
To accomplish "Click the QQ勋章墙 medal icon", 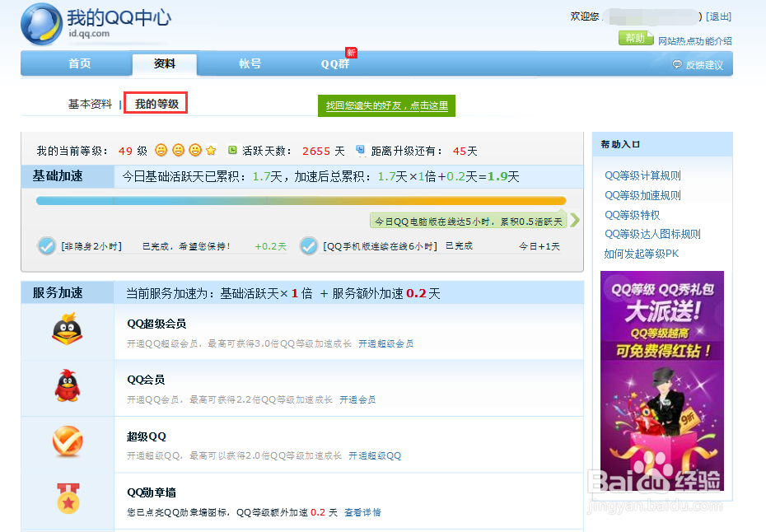I will (68, 498).
